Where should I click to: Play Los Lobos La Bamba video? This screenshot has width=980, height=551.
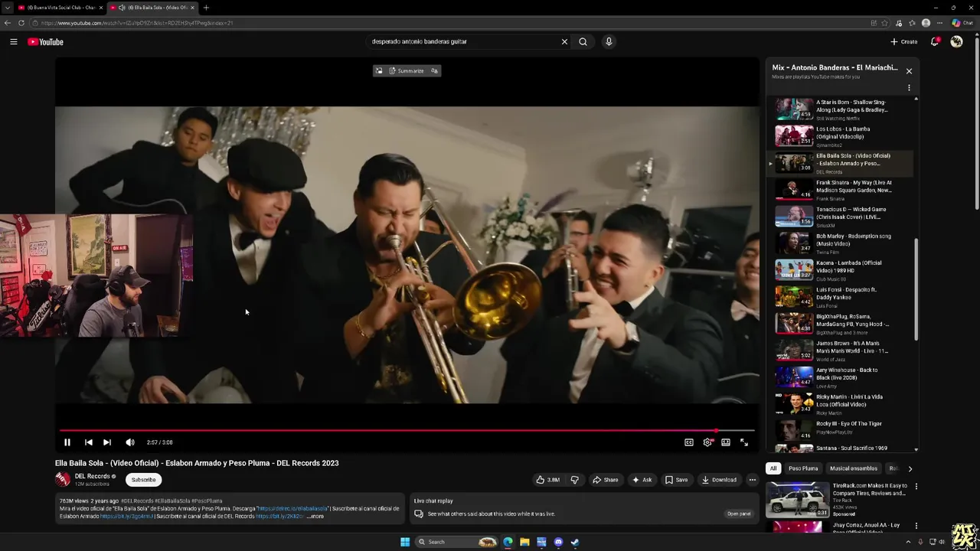pos(841,136)
